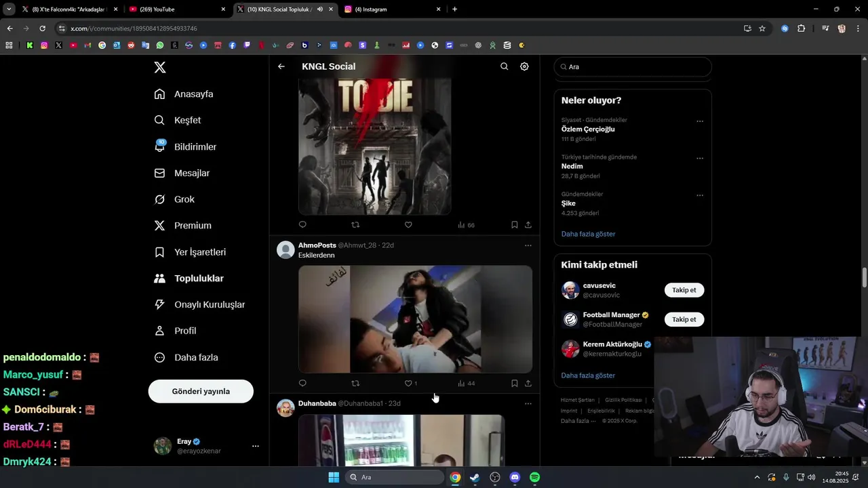
Task: Show hidden system tray icons
Action: [x=757, y=477]
